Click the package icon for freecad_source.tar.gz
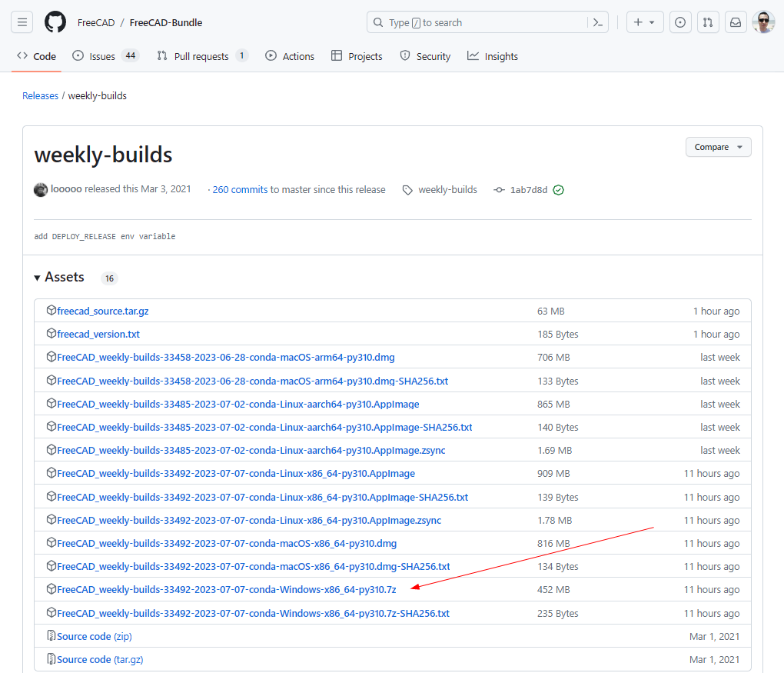This screenshot has width=784, height=673. (51, 310)
